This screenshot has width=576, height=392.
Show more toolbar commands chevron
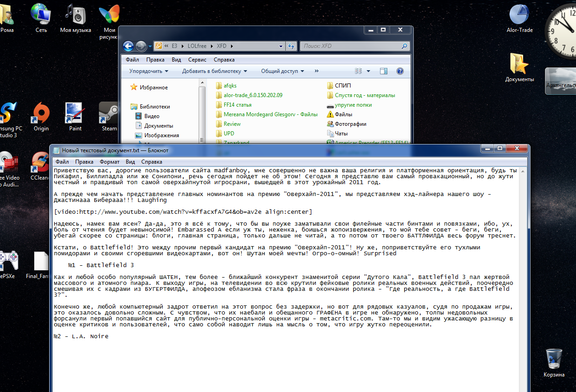[317, 71]
